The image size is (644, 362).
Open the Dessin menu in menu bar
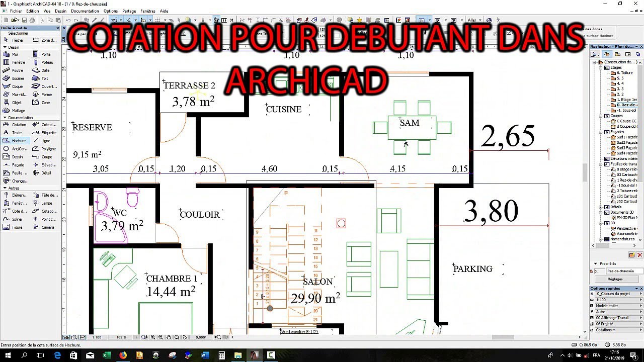(x=60, y=11)
